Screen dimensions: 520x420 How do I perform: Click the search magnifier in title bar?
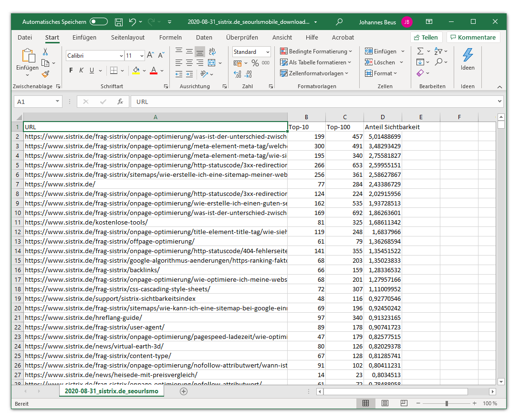tap(339, 22)
